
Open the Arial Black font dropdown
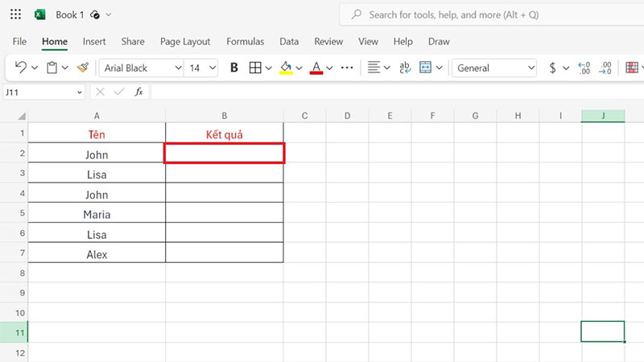[x=140, y=68]
